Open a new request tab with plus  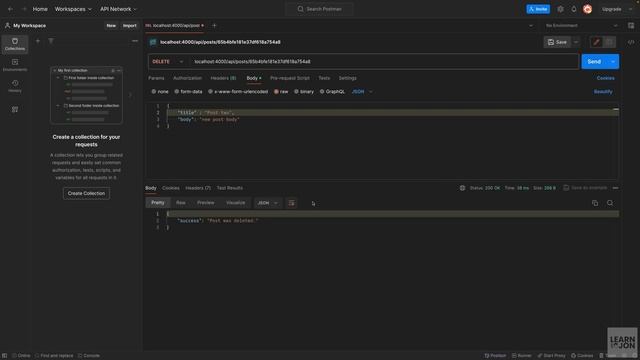214,25
